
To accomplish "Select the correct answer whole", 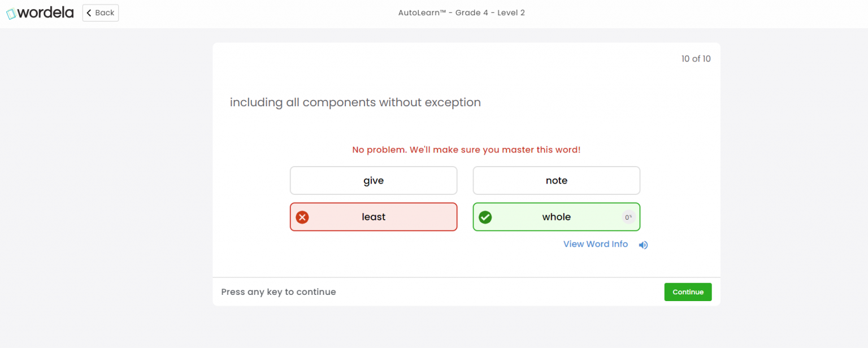I will coord(557,217).
